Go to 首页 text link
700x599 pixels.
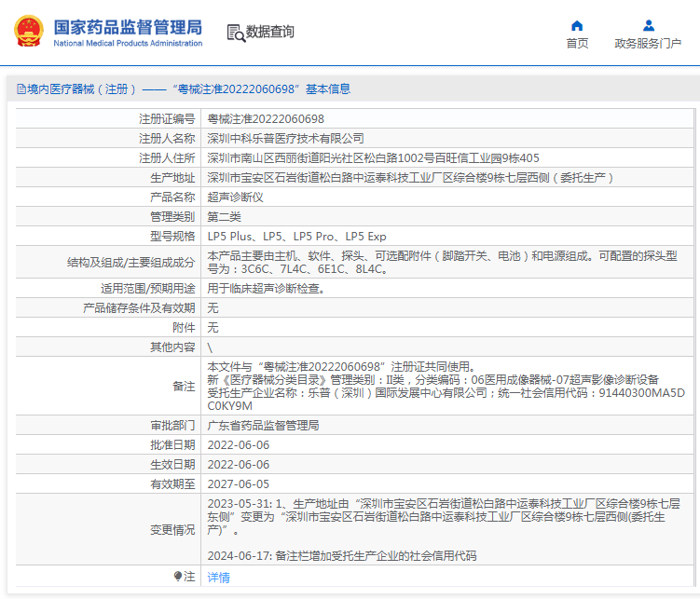click(577, 43)
